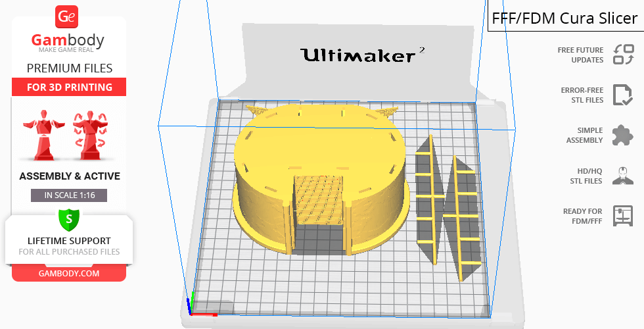Screen dimensions: 644x329
Task: Open the GAMBODY.COM link
Action: coord(69,274)
